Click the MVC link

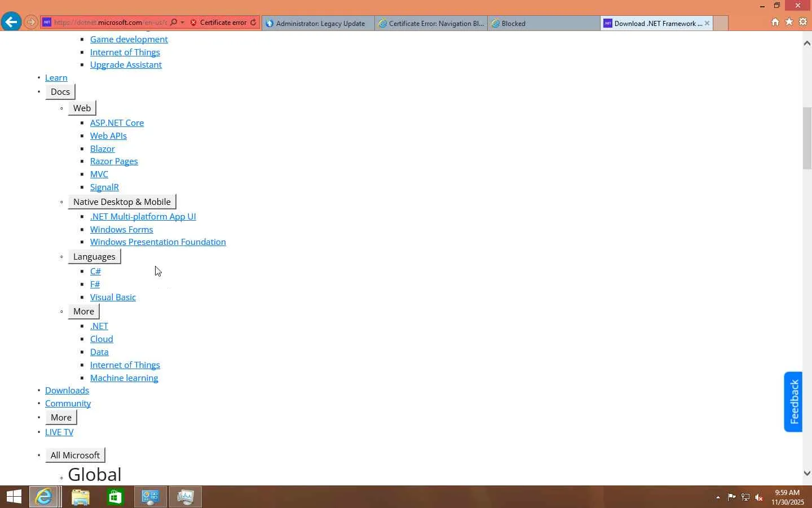[x=99, y=174]
